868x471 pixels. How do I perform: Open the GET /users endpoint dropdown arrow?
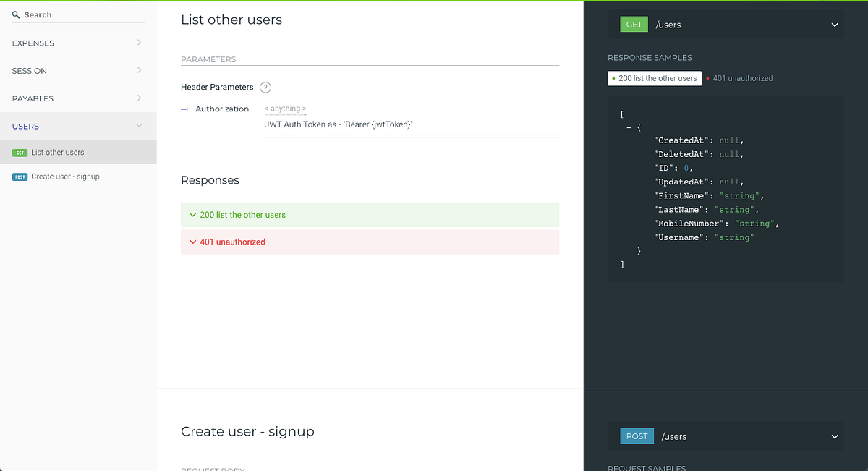click(835, 25)
